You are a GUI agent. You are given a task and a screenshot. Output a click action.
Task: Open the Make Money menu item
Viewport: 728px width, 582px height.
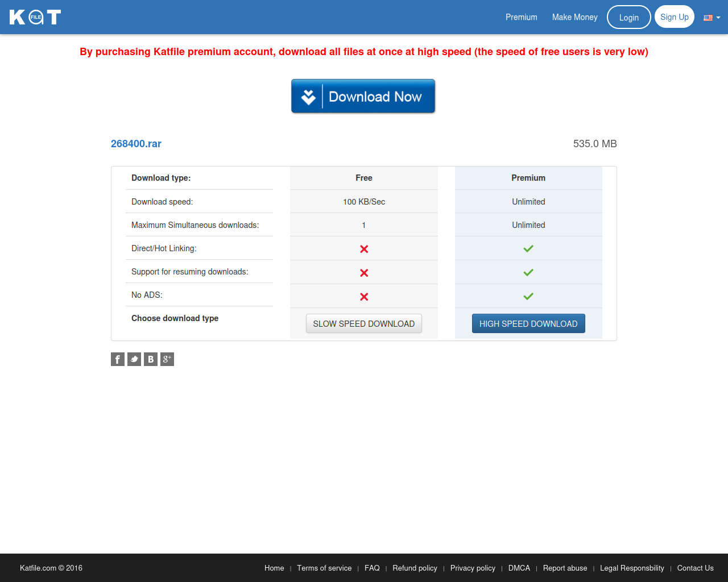coord(575,17)
